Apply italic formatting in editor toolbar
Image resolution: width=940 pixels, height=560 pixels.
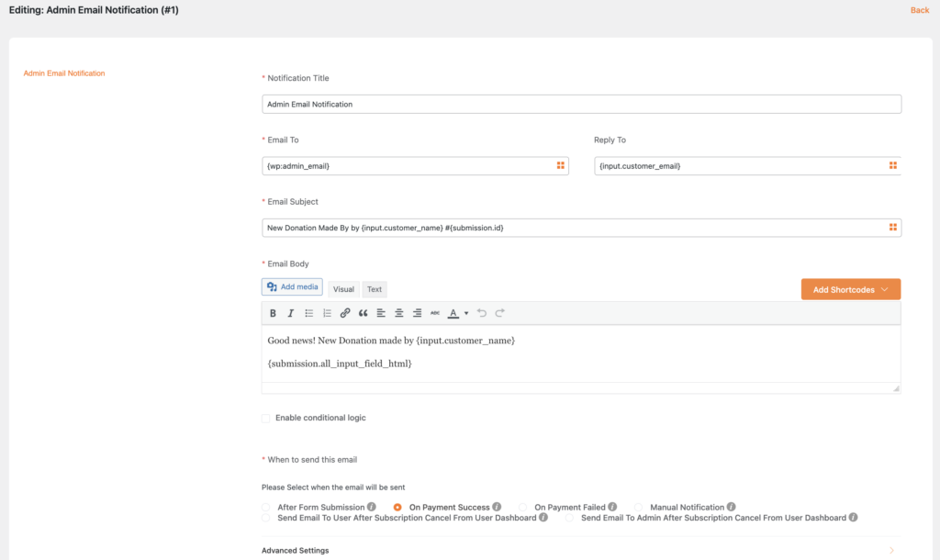point(291,313)
